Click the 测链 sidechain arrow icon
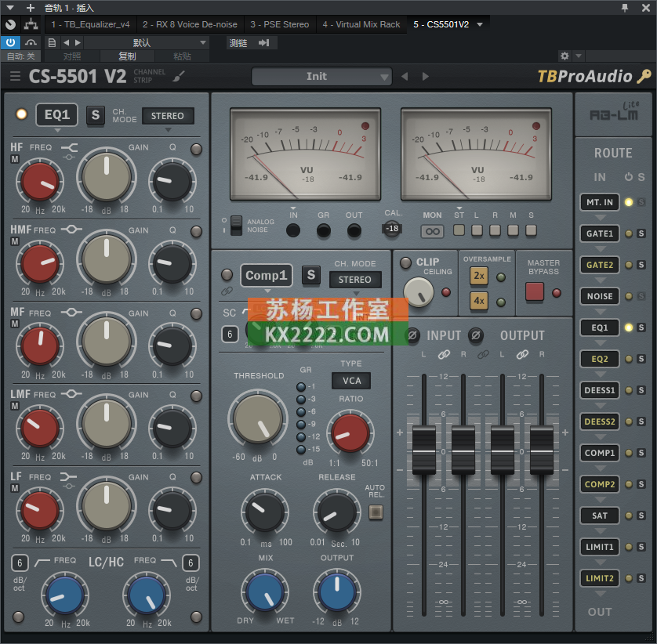 pos(263,43)
